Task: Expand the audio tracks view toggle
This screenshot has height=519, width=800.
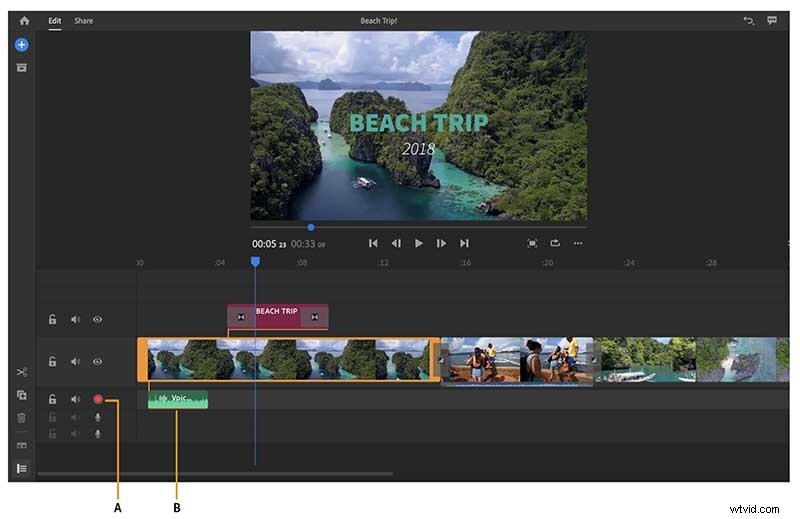Action: point(22,445)
